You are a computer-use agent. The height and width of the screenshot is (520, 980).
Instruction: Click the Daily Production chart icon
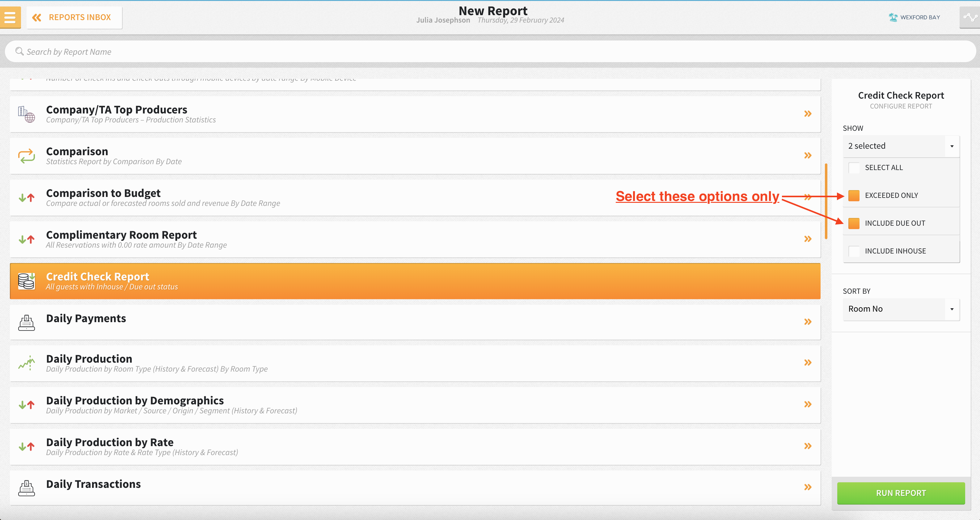[x=26, y=363]
